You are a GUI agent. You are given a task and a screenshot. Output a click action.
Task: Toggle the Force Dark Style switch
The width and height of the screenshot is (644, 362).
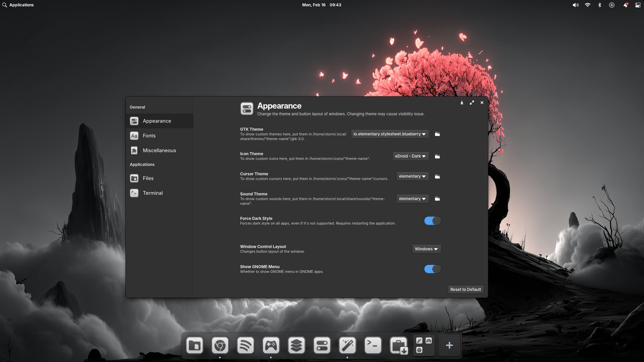[432, 221]
